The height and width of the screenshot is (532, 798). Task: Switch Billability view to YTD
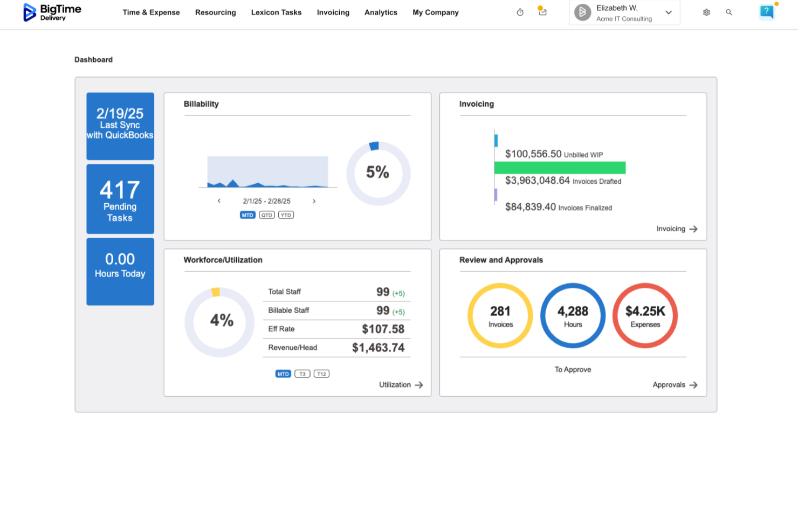pos(286,215)
